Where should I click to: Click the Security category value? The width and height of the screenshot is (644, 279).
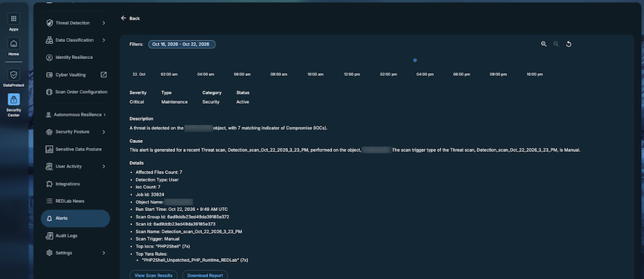(211, 102)
